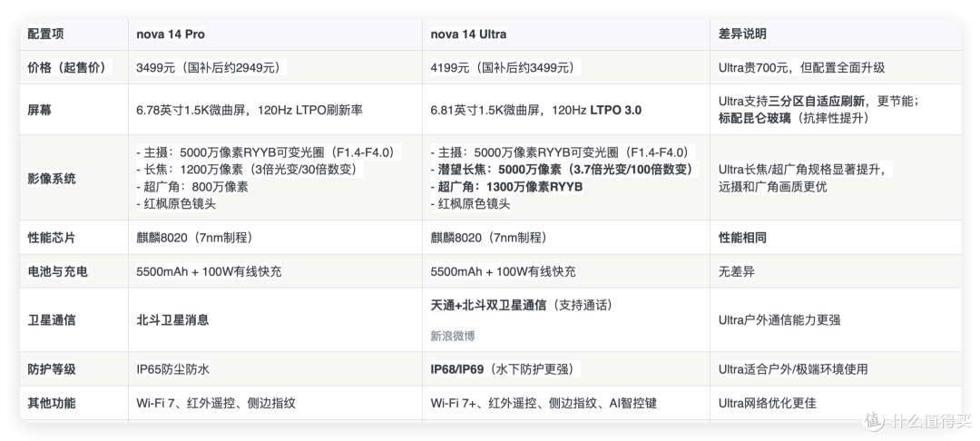Click the '电池与充电' row label
Image resolution: width=980 pixels, height=441 pixels.
[57, 271]
